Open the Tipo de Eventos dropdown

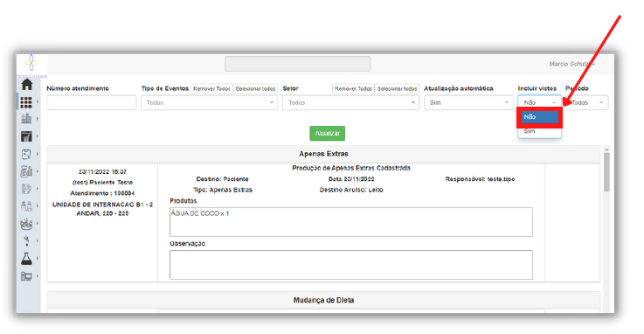(x=210, y=102)
